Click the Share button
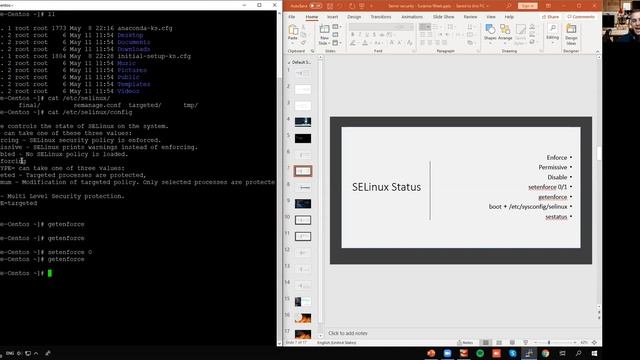Viewport: 640px width, 360px height. (x=550, y=17)
